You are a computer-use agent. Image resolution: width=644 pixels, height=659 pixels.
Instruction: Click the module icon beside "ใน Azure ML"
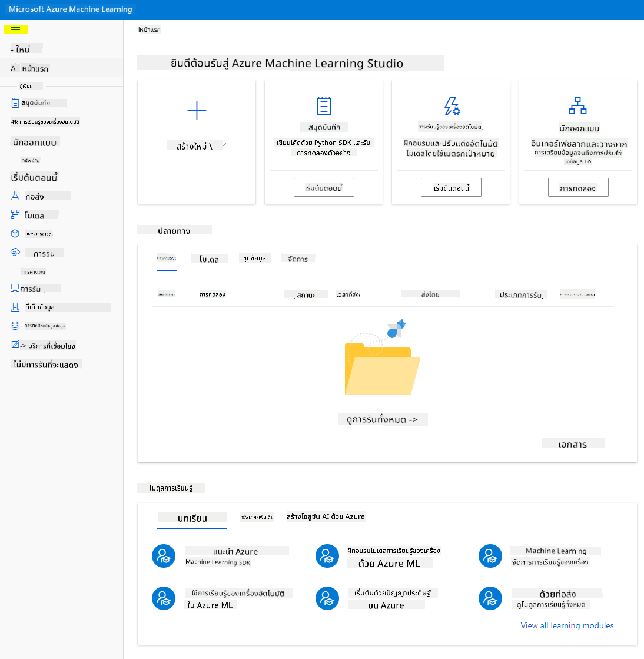164,598
